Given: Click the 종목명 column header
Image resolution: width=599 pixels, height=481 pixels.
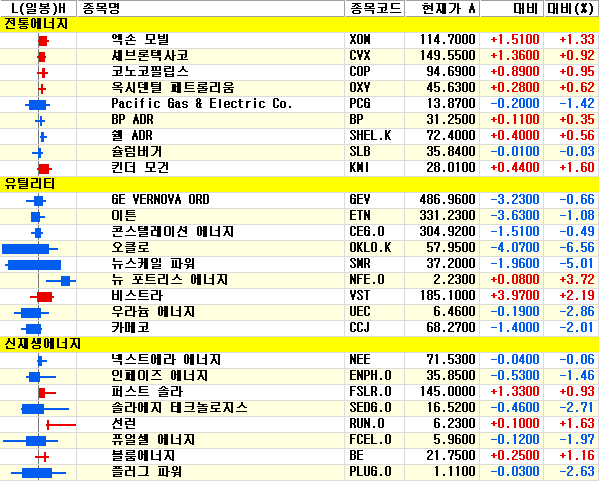Looking at the screenshot, I should 211,8.
